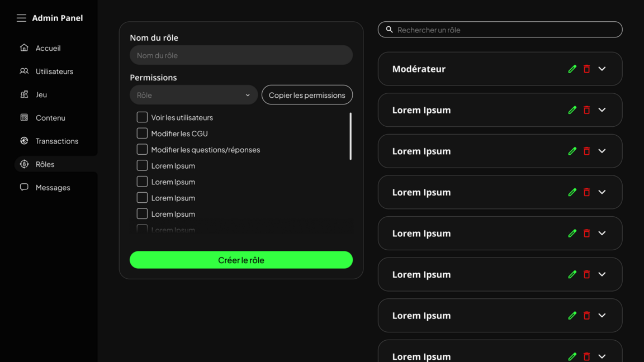Delete the second Lorem Ipsum role
Image resolution: width=644 pixels, height=362 pixels.
[x=586, y=151]
